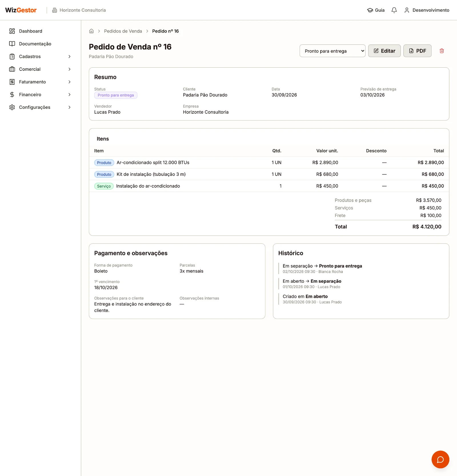Click the Horizonte Consultoria company selector
The image size is (457, 476).
[x=79, y=10]
